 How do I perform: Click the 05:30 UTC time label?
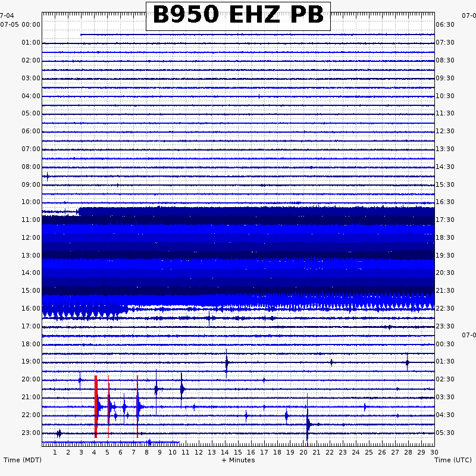click(445, 433)
